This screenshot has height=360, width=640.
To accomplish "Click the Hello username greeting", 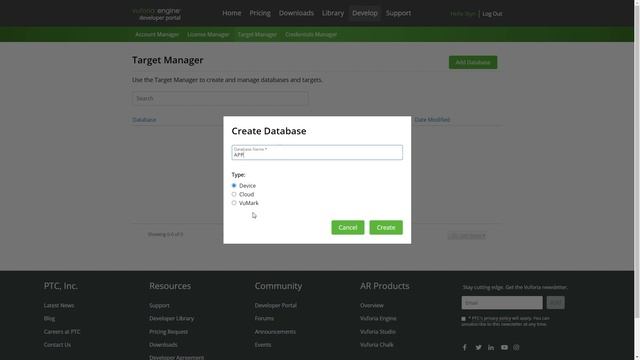I will click(463, 14).
